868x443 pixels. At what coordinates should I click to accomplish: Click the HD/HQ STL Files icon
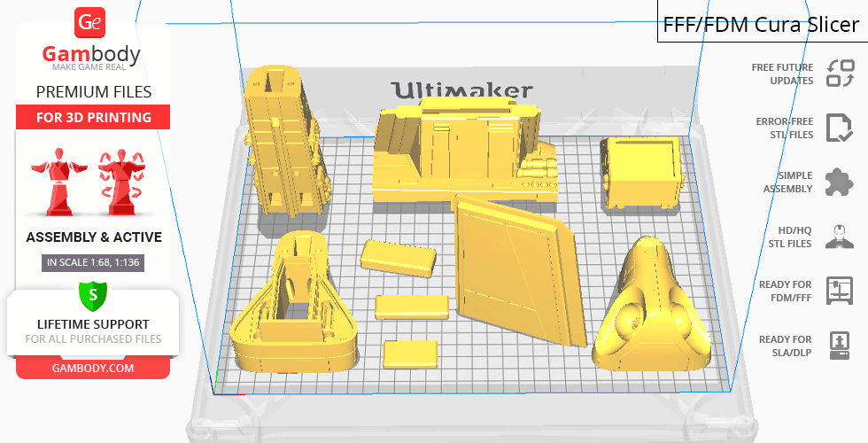839,237
